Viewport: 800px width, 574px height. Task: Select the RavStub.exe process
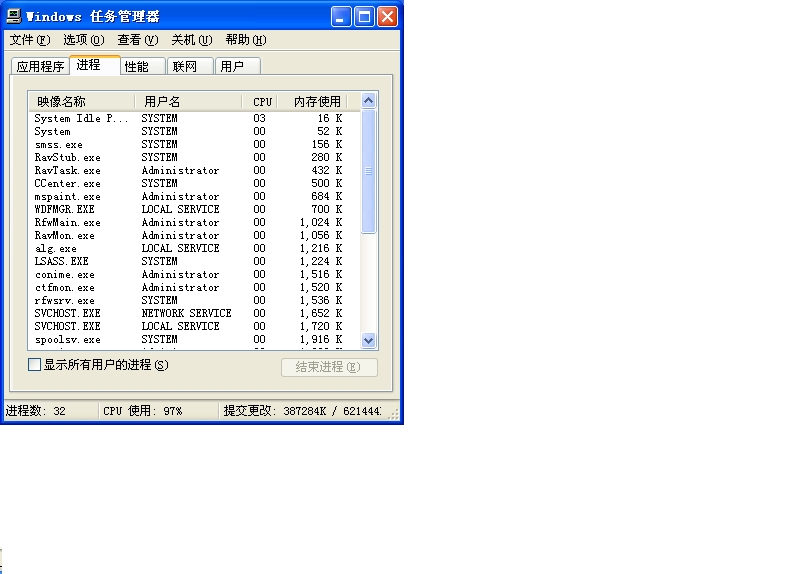(194, 158)
